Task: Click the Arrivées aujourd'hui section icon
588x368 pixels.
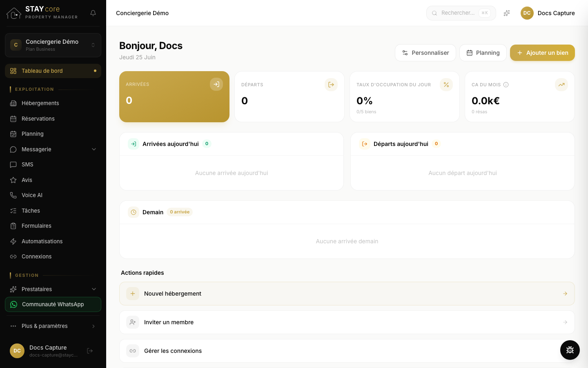Action: [134, 144]
